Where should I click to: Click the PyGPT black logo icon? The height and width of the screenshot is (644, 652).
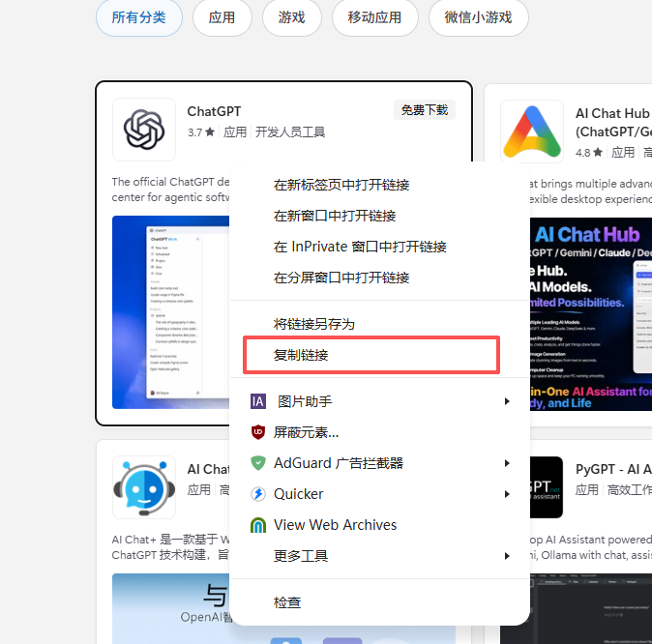tap(547, 487)
